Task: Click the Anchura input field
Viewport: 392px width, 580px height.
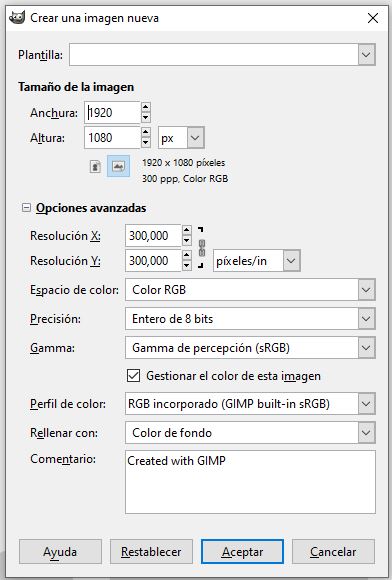Action: click(112, 112)
